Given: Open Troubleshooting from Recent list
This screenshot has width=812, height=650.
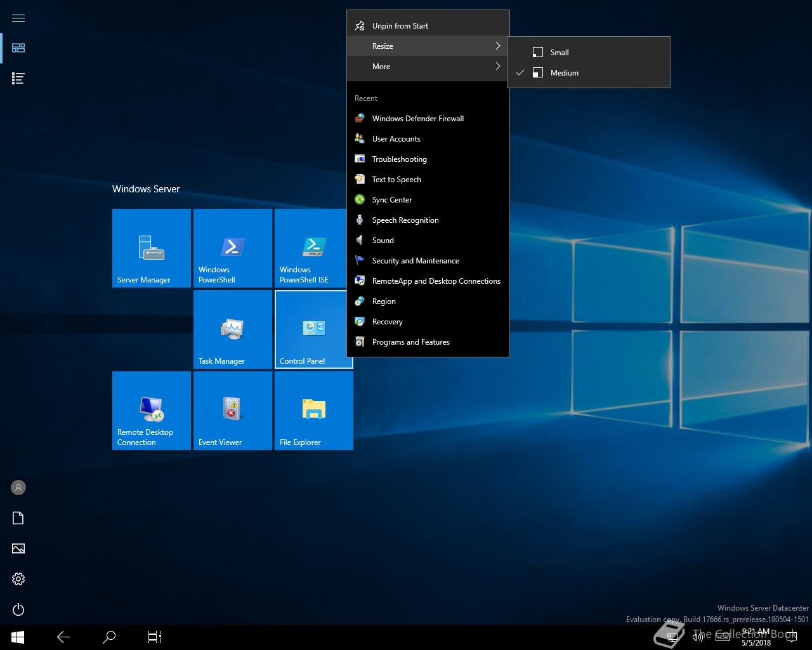Looking at the screenshot, I should pos(428,159).
